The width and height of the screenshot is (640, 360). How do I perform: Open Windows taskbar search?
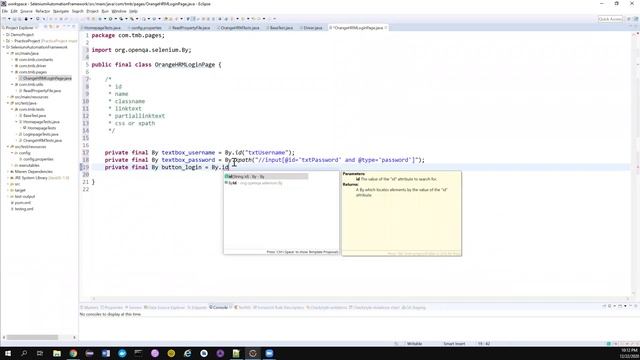click(x=24, y=353)
